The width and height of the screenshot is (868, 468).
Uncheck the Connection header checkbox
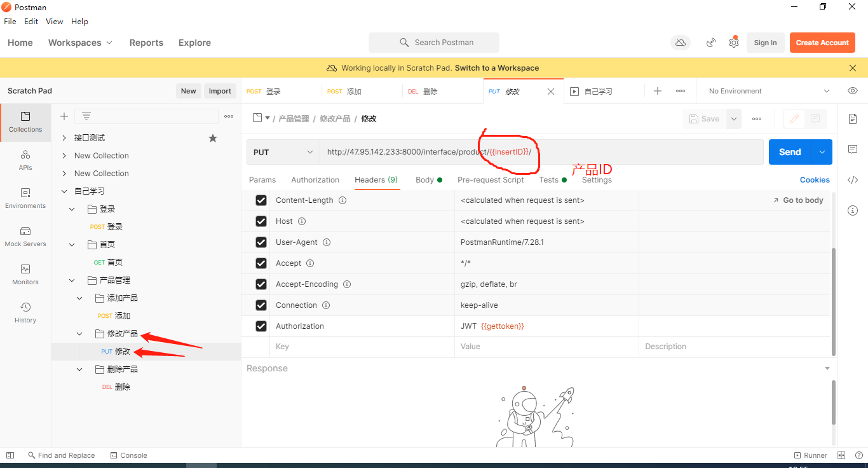261,305
